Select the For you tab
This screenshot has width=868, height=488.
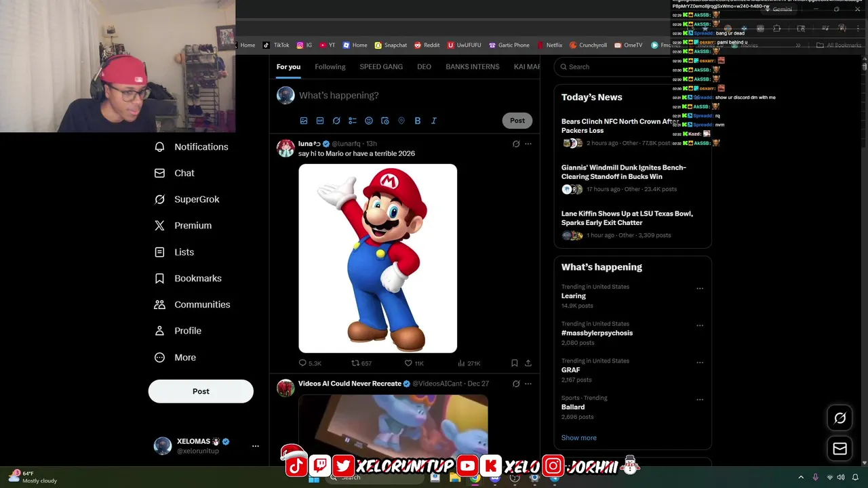(x=288, y=66)
